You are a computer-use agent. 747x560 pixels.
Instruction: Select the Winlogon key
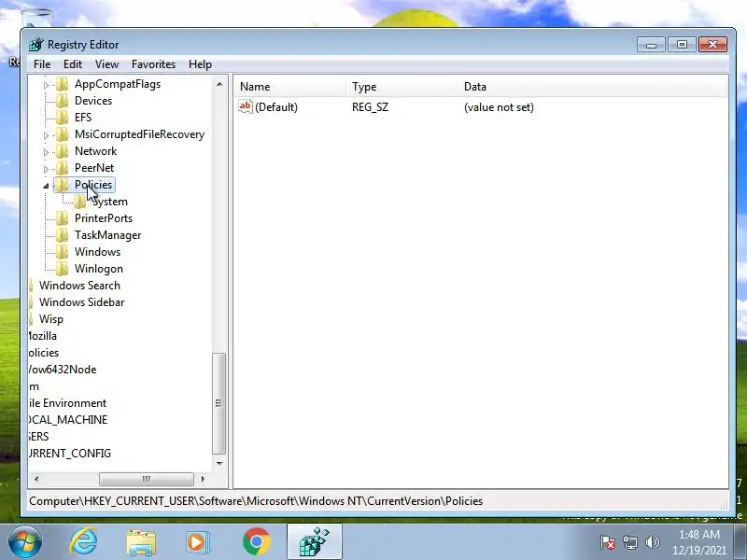click(x=99, y=269)
